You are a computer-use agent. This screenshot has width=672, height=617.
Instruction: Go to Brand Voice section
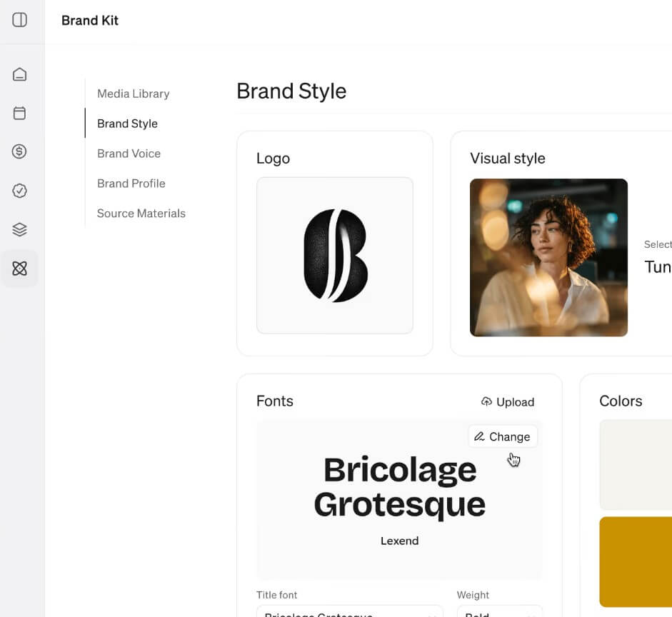coord(129,154)
